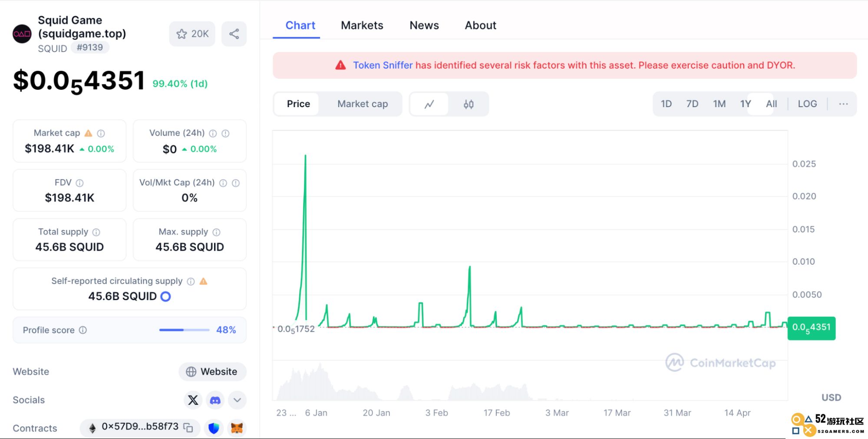Set the chart range to 1M
Image resolution: width=868 pixels, height=439 pixels.
click(719, 104)
